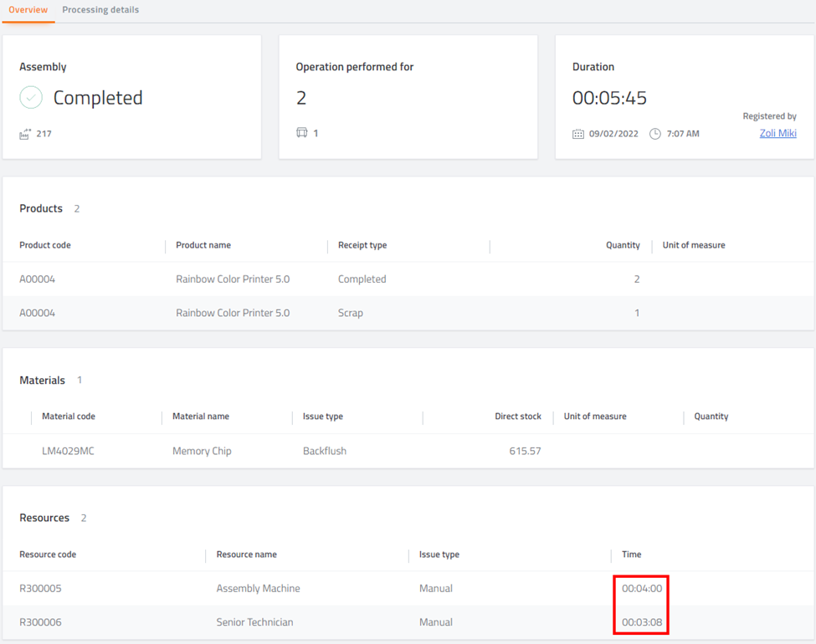Viewport: 816px width, 644px height.
Task: Sort Products by Receipt type column
Action: coord(362,245)
